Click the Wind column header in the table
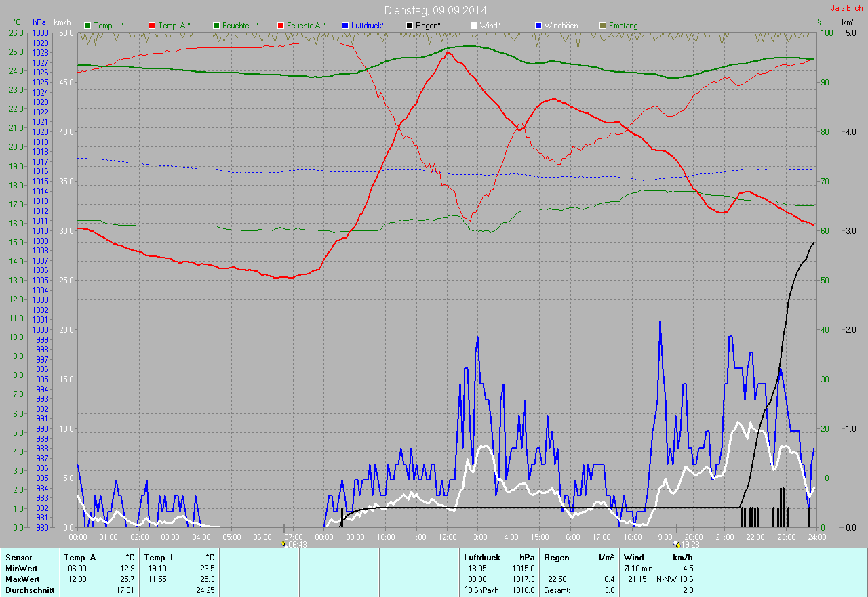 pos(633,558)
